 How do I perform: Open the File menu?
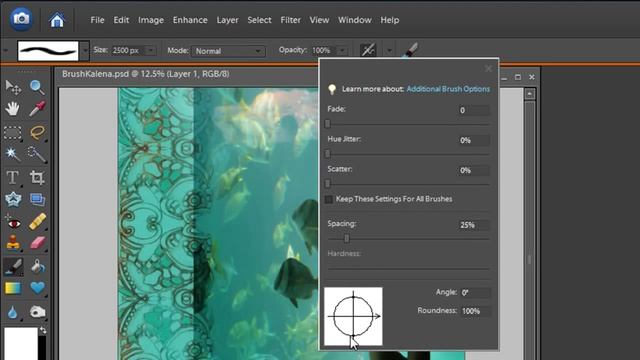[x=97, y=20]
